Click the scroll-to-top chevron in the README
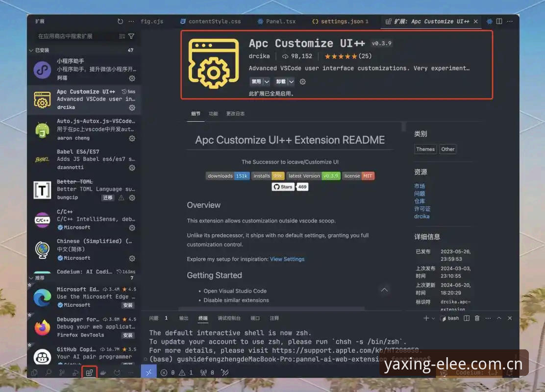 tap(384, 290)
